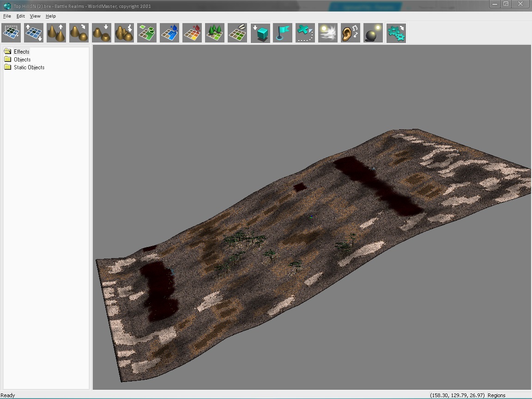The width and height of the screenshot is (532, 399).
Task: Select the Effects folder in tree
Action: pyautogui.click(x=21, y=52)
